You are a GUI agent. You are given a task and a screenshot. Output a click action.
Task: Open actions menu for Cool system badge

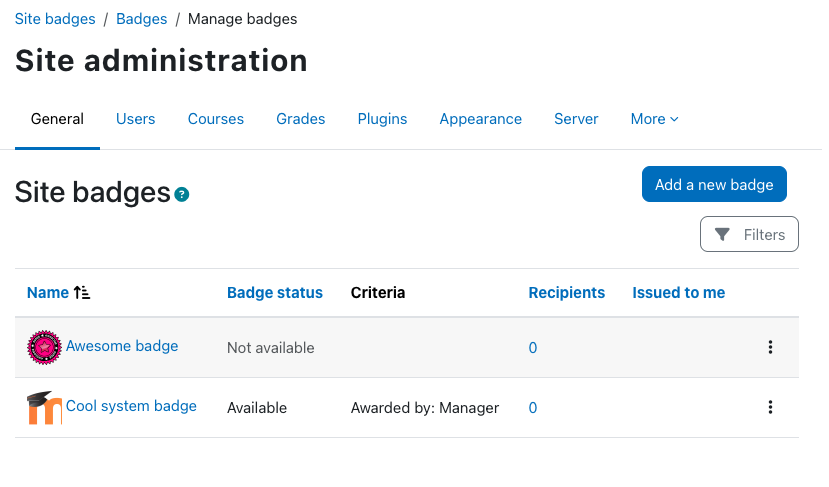pyautogui.click(x=770, y=407)
